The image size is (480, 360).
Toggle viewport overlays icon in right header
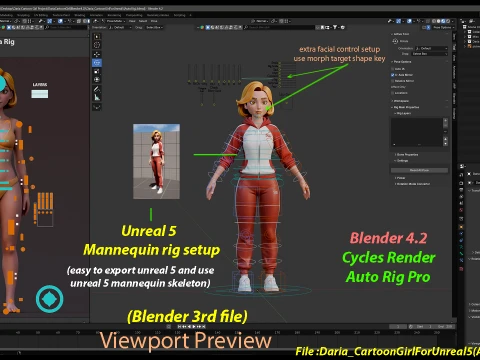tap(409, 21)
